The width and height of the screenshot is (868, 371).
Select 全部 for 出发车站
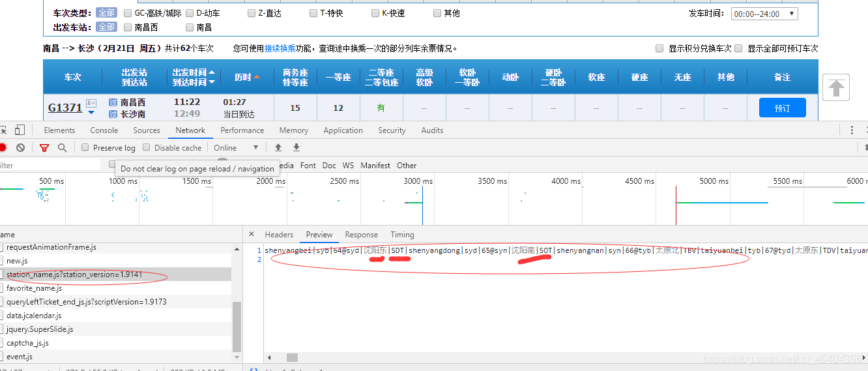point(106,27)
